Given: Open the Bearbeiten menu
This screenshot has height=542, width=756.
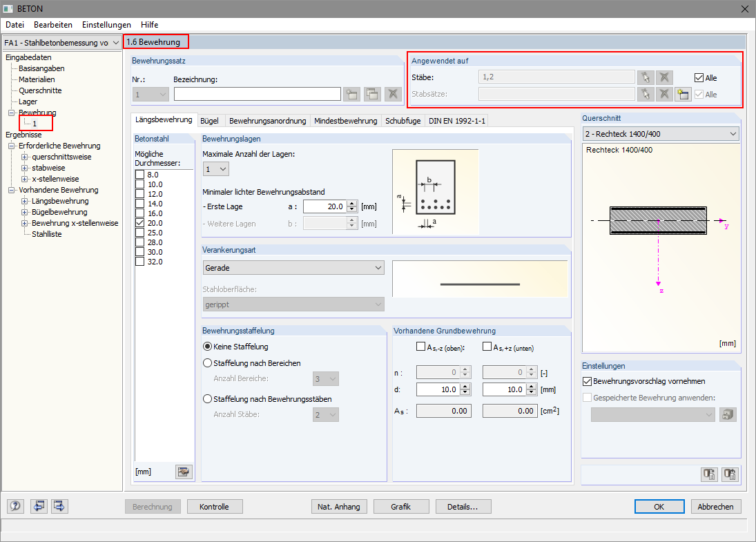Looking at the screenshot, I should click(53, 25).
